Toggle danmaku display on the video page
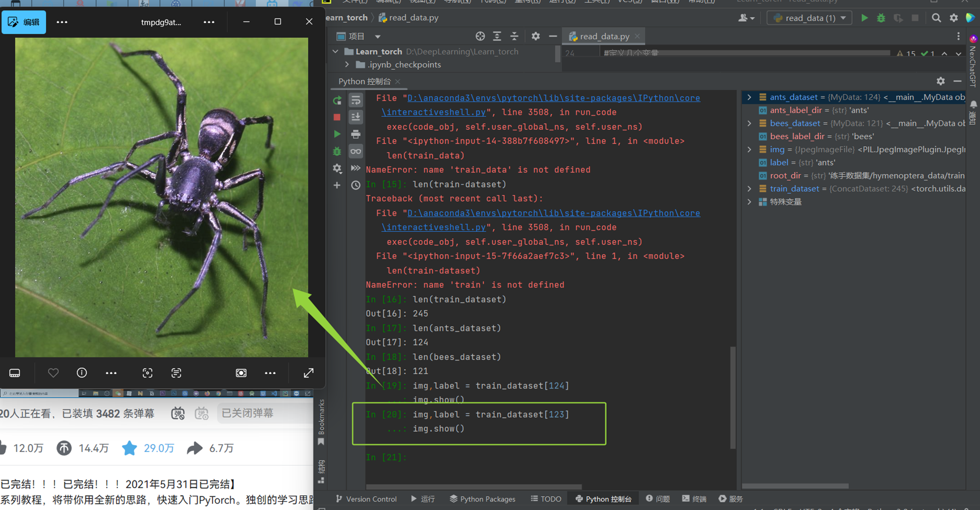Screen dimensions: 980x510 [x=178, y=413]
